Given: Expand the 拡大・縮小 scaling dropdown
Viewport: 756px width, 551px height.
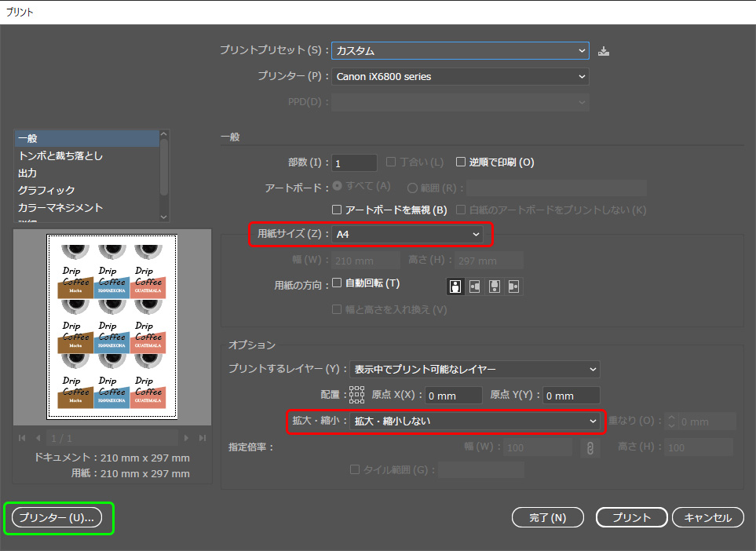Looking at the screenshot, I should 475,421.
